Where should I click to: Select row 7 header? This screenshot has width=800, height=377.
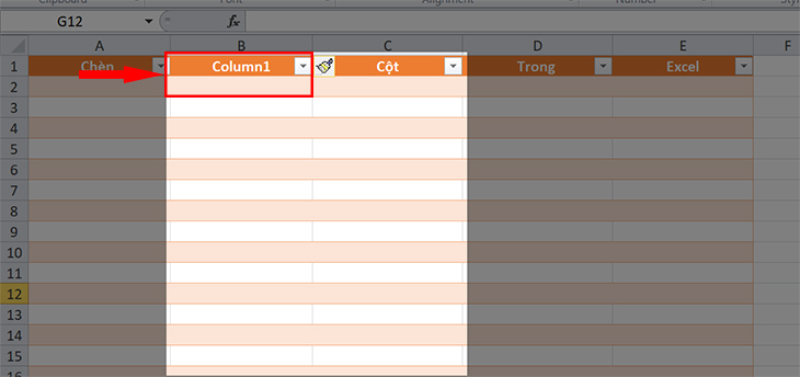click(14, 190)
